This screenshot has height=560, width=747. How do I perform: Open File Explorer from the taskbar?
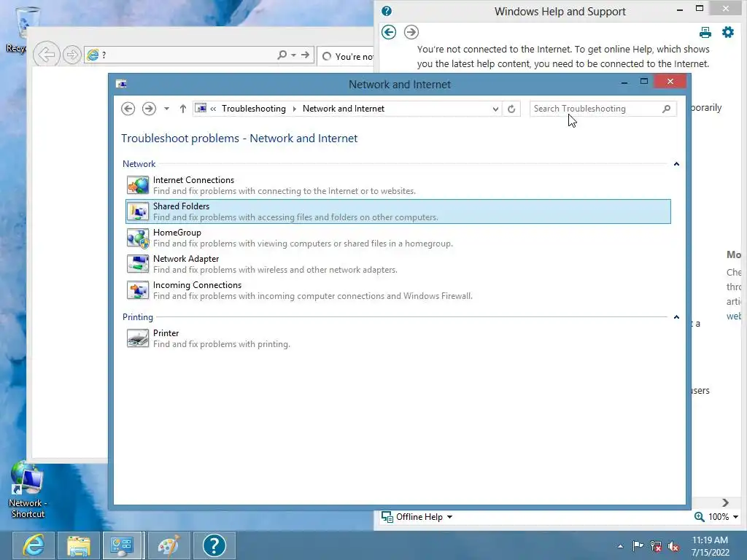click(x=79, y=545)
